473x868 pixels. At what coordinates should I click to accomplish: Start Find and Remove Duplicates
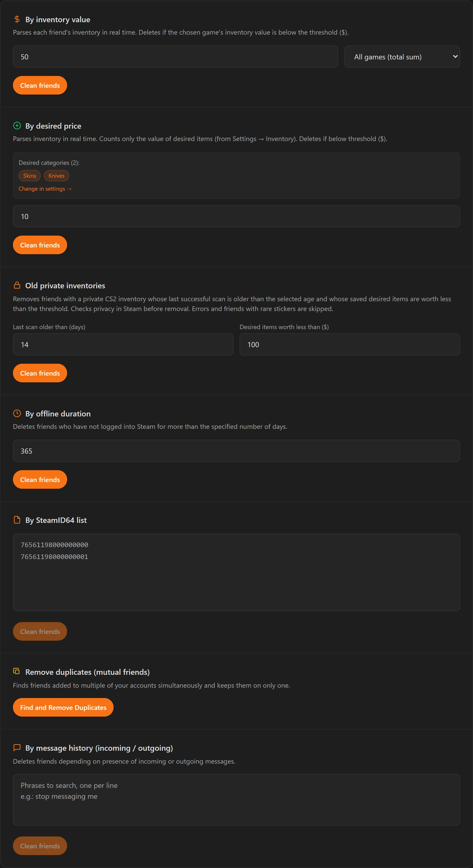[x=63, y=707]
